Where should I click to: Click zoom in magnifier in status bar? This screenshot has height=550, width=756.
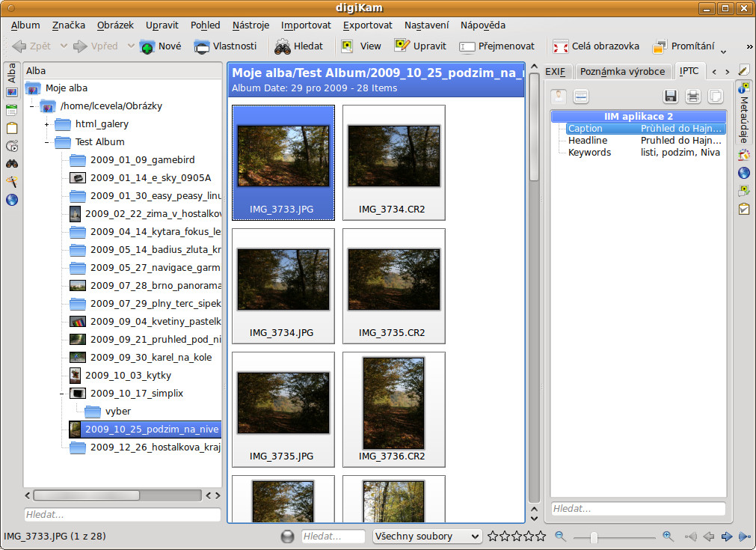coord(668,536)
